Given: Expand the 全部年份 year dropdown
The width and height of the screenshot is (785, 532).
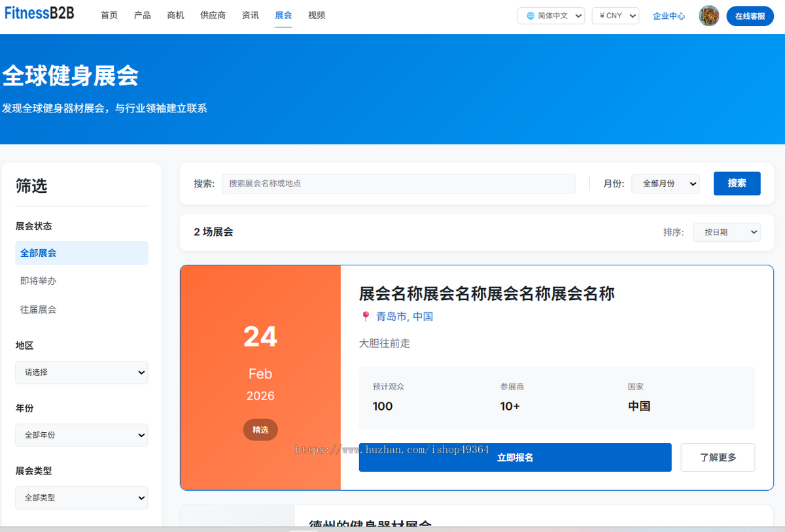Looking at the screenshot, I should coord(82,435).
